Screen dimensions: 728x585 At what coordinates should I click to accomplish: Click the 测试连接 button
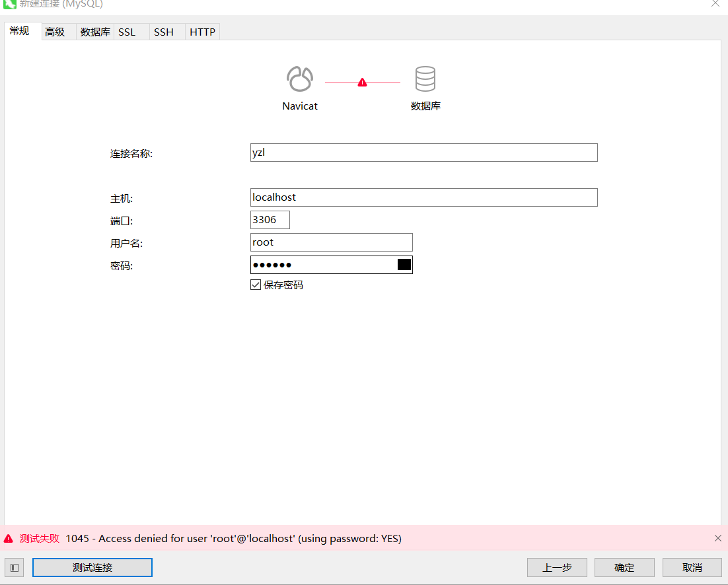click(92, 568)
